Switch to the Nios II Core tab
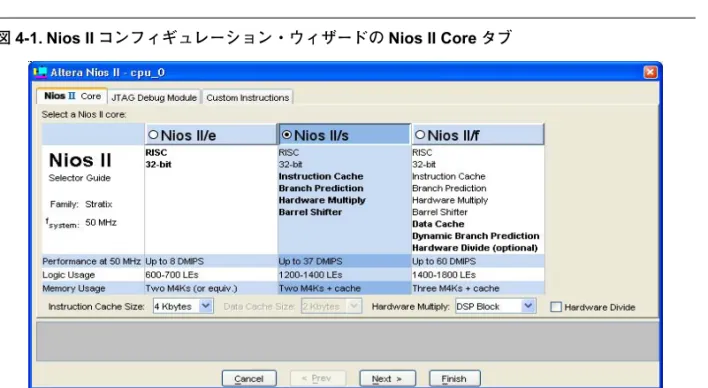This screenshot has height=388, width=708. click(x=72, y=96)
